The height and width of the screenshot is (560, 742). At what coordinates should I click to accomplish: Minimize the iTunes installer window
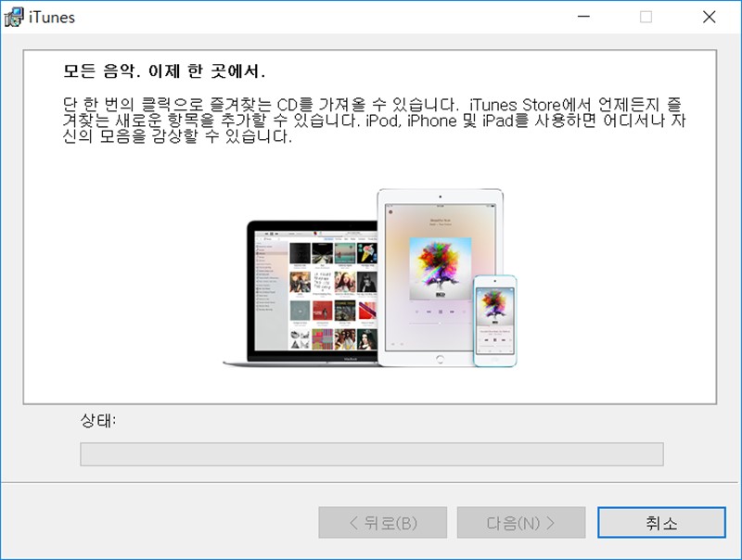coord(584,17)
